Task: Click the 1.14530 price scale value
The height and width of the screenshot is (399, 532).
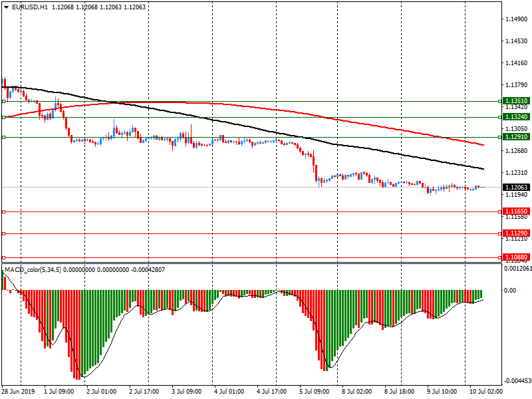Action: click(517, 41)
